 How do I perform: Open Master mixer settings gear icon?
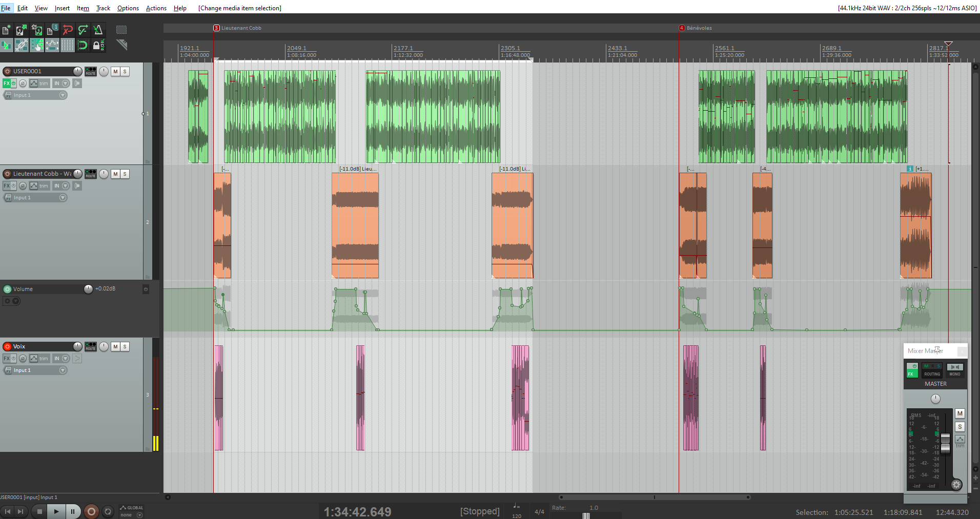(x=956, y=485)
